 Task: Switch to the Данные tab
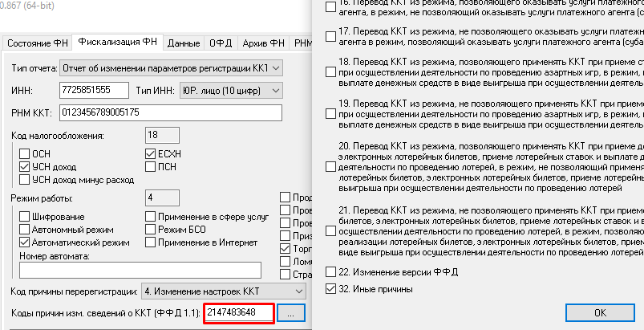click(x=184, y=43)
